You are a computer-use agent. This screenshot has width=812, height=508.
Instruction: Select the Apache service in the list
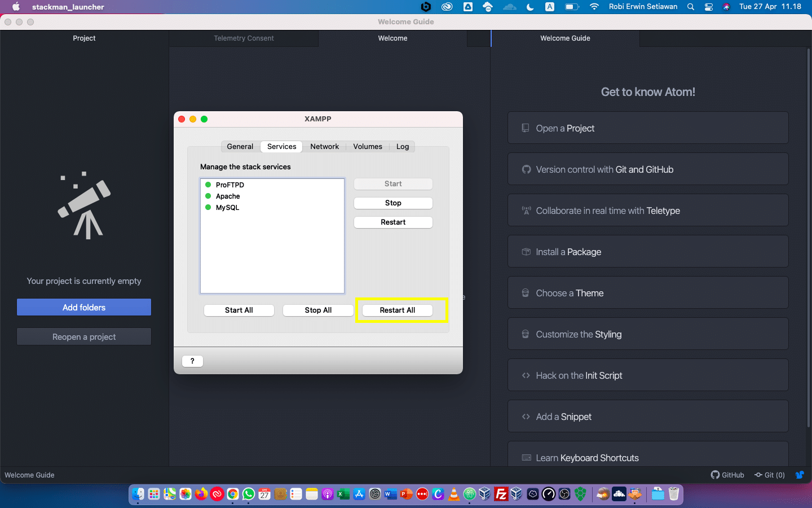pyautogui.click(x=272, y=196)
